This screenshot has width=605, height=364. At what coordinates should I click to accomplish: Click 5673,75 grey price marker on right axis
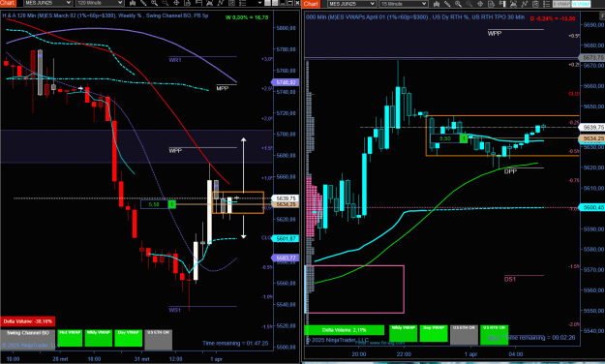pyautogui.click(x=591, y=57)
